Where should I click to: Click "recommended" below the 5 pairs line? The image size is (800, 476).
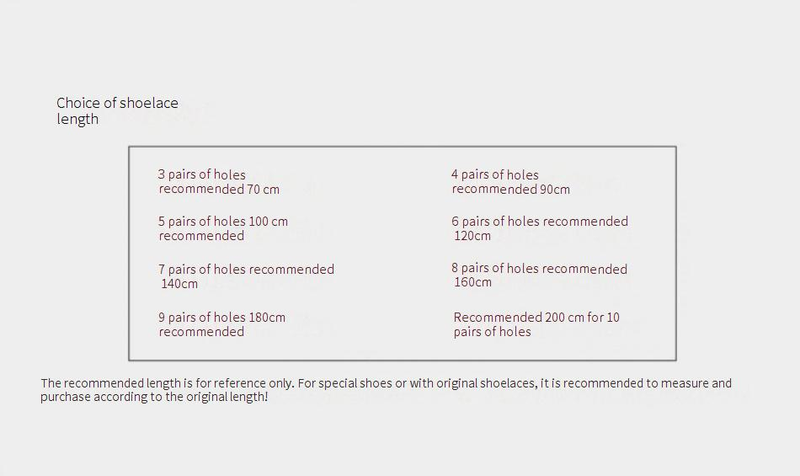click(201, 236)
